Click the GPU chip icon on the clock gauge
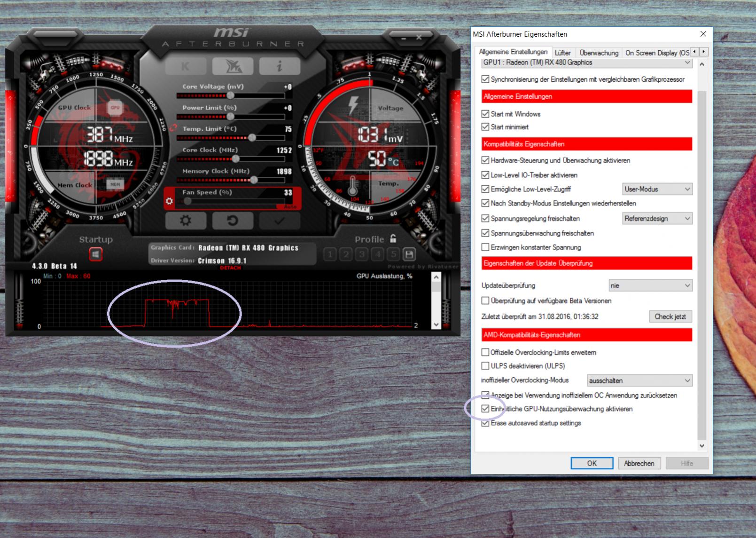 [x=115, y=108]
